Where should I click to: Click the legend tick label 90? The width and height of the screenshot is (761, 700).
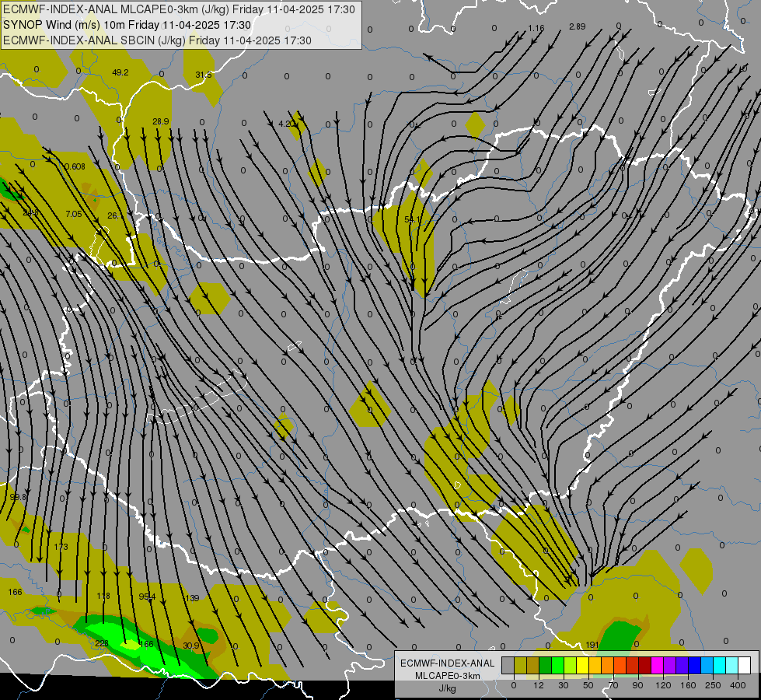(637, 685)
